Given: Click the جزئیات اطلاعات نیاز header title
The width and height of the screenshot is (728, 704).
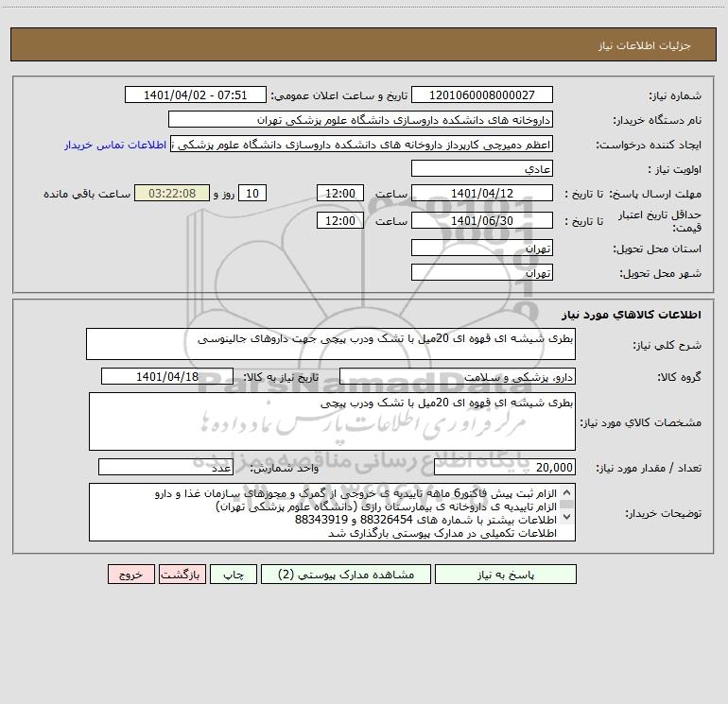Looking at the screenshot, I should tap(645, 45).
